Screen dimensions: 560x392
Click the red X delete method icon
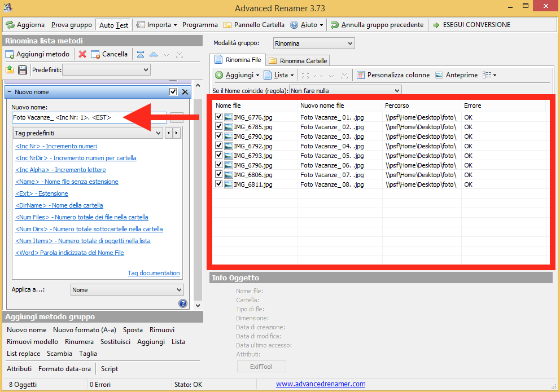pos(82,54)
